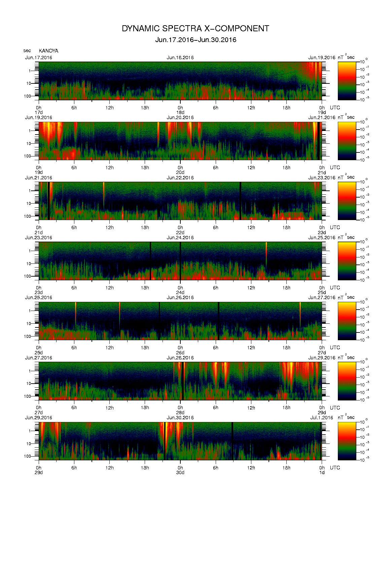Viewport: 392px width, 565px height.
Task: Select the title DYNAMIC SPECTRA X-COMPONENT
Action: click(x=195, y=29)
